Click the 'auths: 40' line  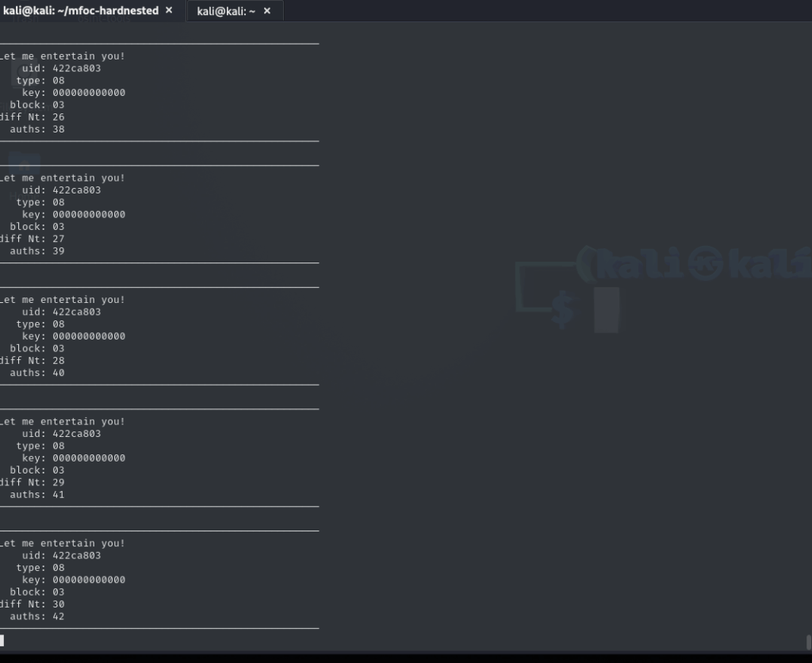pyautogui.click(x=36, y=373)
